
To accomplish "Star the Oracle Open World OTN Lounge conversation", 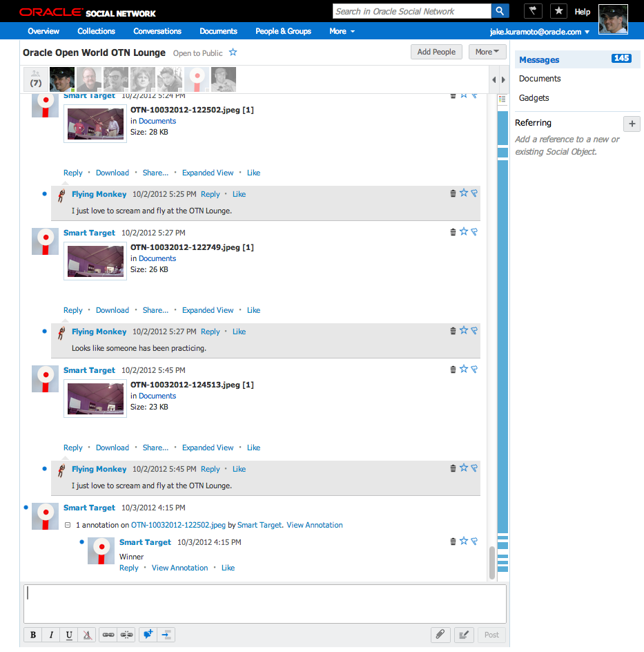I will 233,52.
